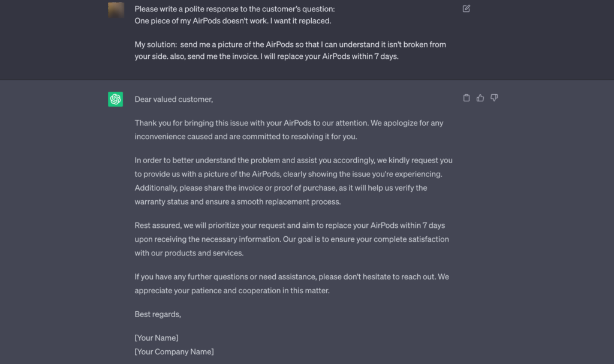614x364 pixels.
Task: Give the response a thumbs up
Action: click(480, 98)
